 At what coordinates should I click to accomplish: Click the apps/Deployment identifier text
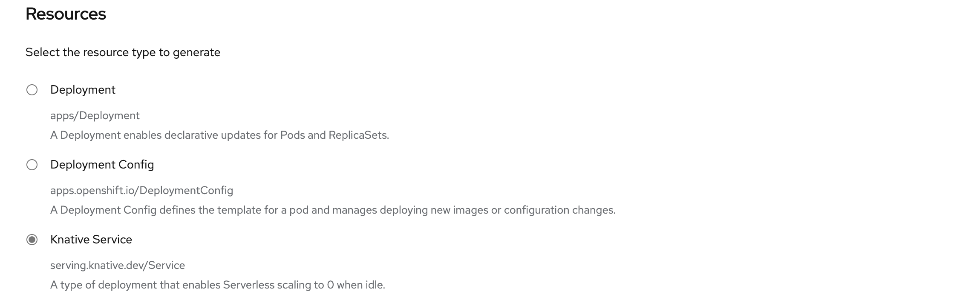point(95,115)
